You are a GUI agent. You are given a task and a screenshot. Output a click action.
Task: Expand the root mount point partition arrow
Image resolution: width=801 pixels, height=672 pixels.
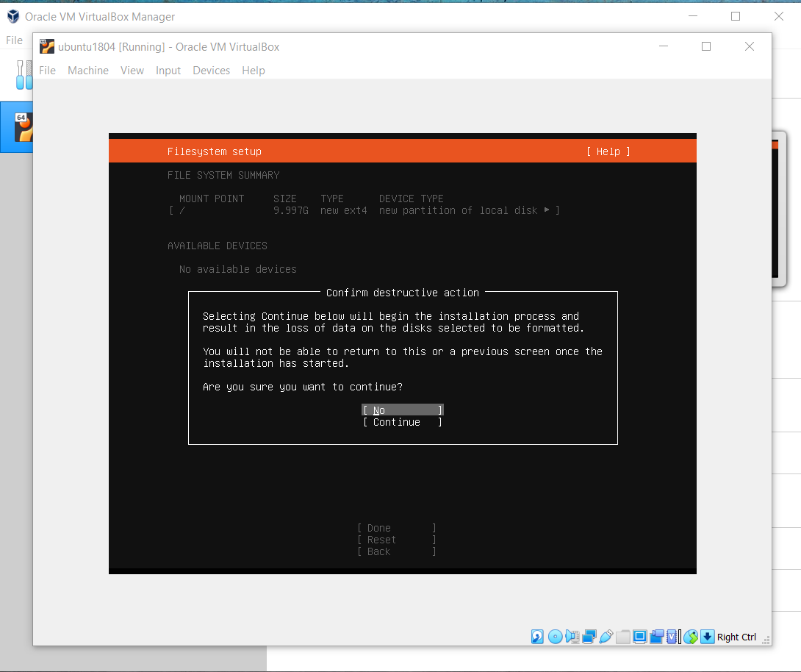(547, 210)
